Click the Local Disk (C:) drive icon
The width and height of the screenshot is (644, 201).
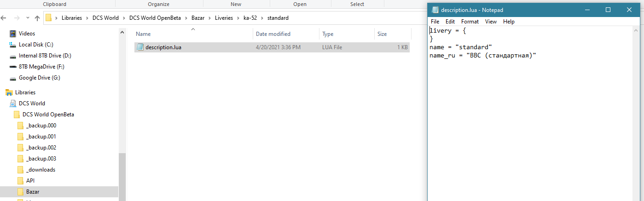point(13,45)
